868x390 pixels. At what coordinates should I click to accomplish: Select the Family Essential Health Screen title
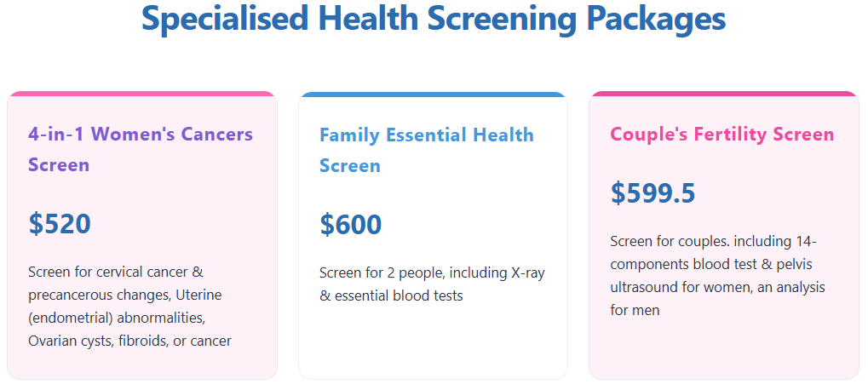(427, 150)
